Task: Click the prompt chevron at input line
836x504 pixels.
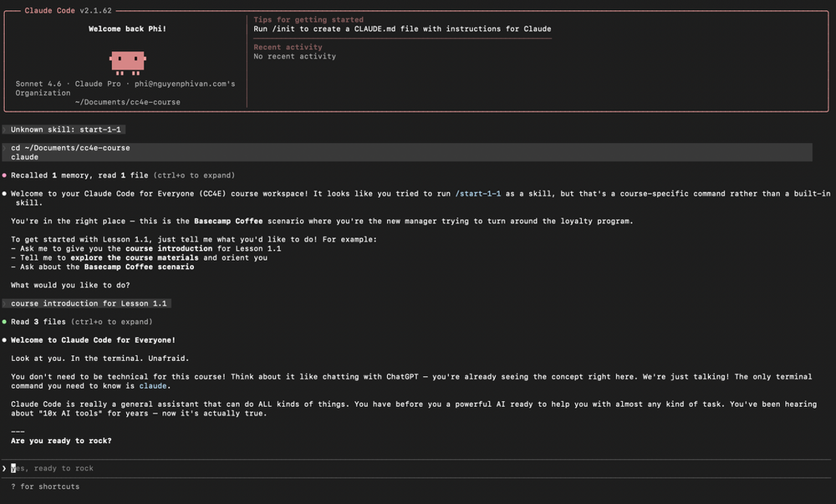Action: pyautogui.click(x=4, y=468)
